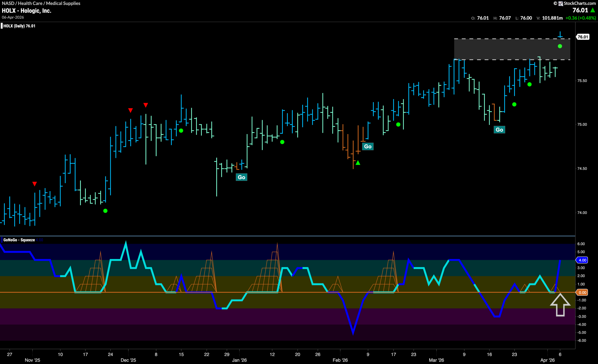Click the 74.50 price axis label
The height and width of the screenshot is (364, 598).
click(582, 168)
